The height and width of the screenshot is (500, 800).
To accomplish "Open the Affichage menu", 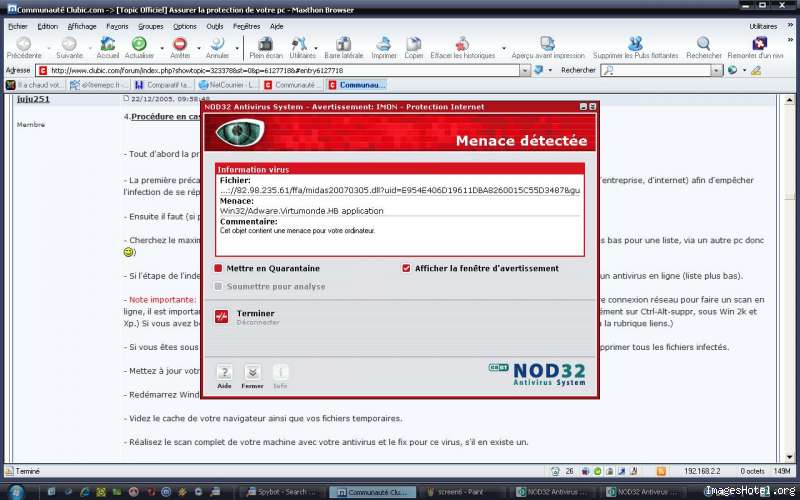I will click(82, 26).
